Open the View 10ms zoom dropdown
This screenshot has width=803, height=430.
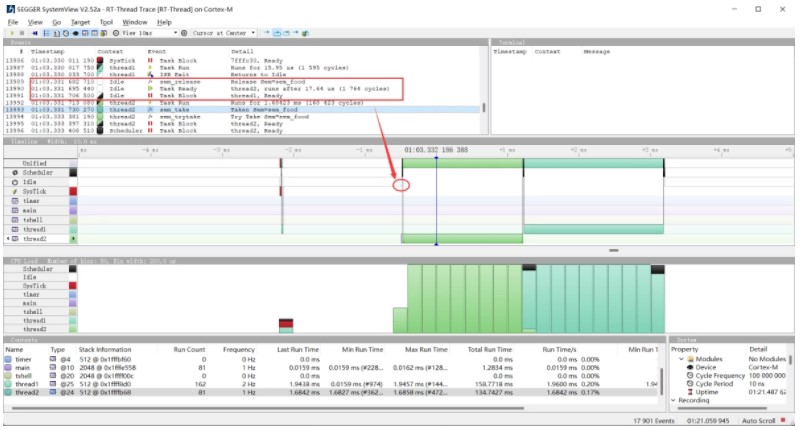[175, 33]
